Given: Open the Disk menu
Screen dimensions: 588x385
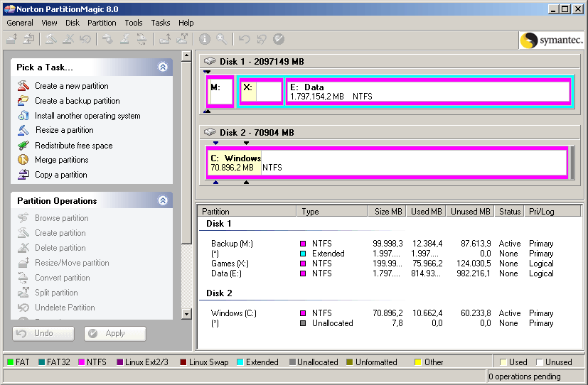Looking at the screenshot, I should click(x=73, y=23).
